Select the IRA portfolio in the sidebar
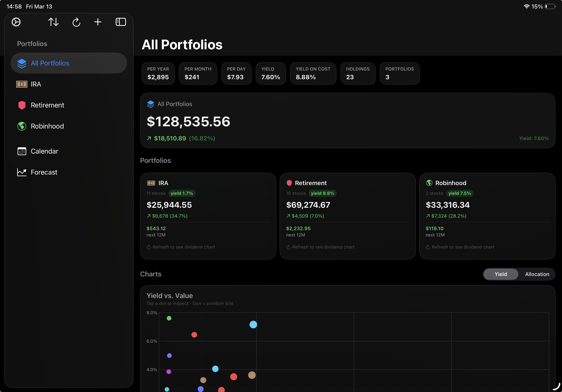This screenshot has width=562, height=392. click(x=36, y=84)
